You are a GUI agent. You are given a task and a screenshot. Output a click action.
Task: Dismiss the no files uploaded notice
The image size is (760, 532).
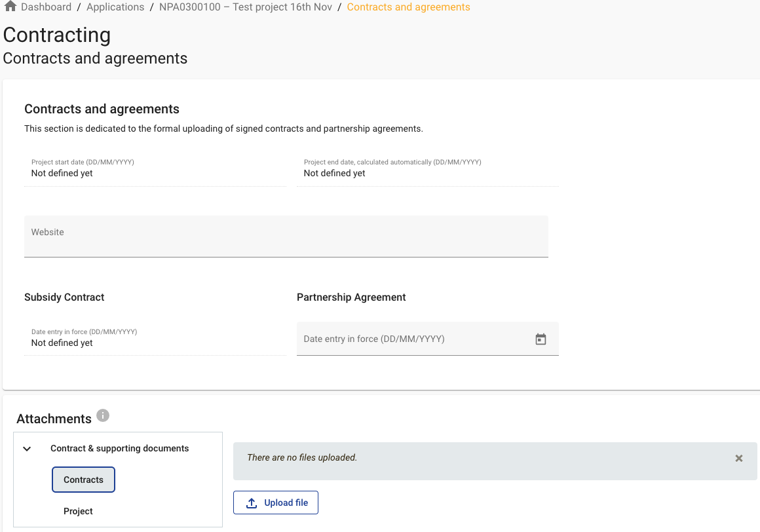point(738,459)
